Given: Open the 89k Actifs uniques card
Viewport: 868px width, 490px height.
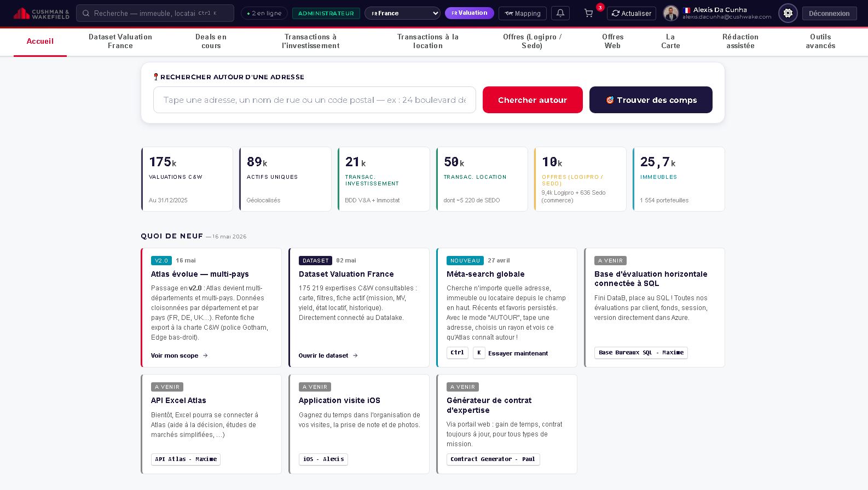Looking at the screenshot, I should 285,179.
